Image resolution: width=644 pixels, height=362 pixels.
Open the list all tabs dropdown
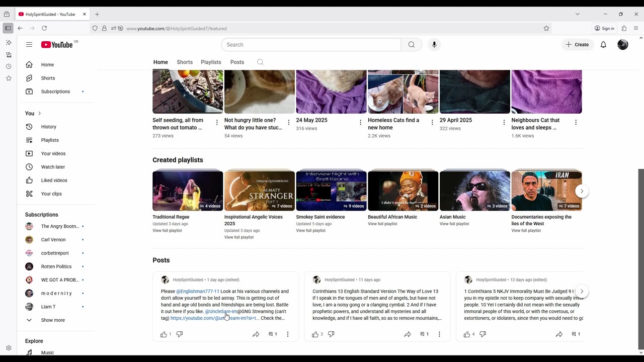577,14
